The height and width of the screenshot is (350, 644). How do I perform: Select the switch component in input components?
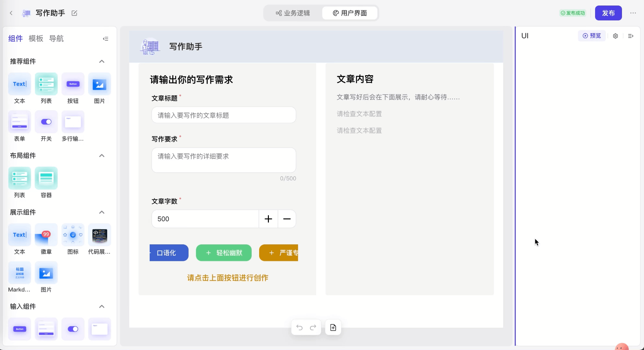click(73, 329)
